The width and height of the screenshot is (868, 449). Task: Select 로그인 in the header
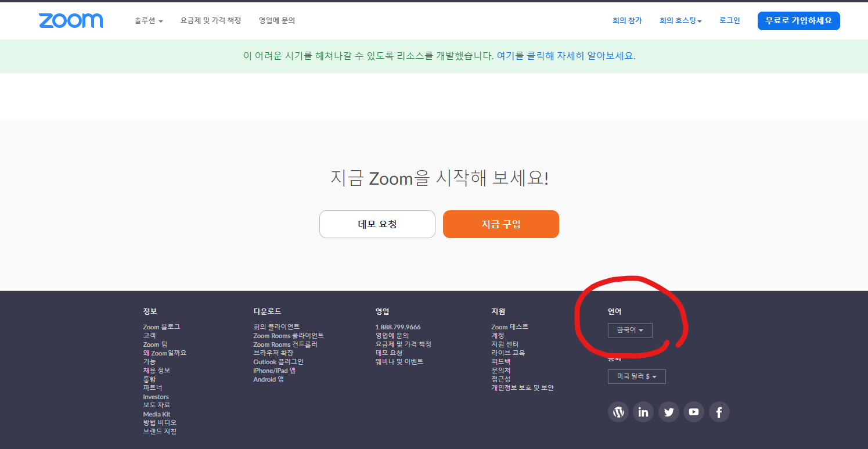click(730, 20)
